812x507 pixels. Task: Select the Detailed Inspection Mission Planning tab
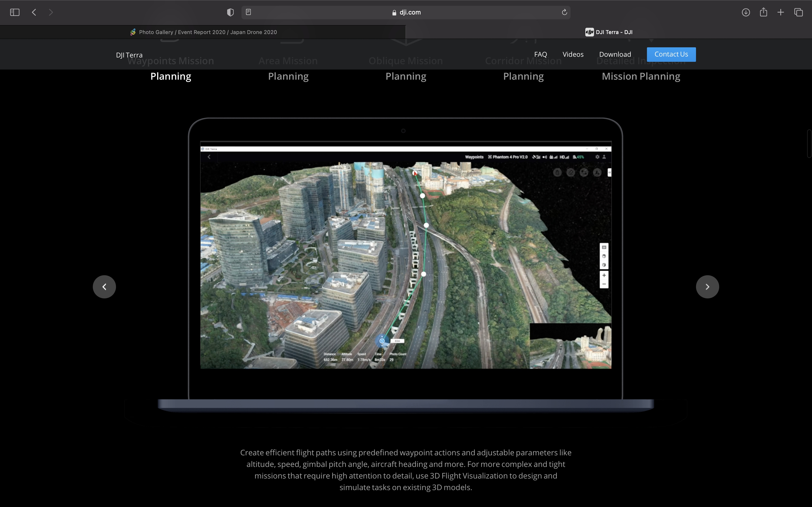[x=641, y=77]
